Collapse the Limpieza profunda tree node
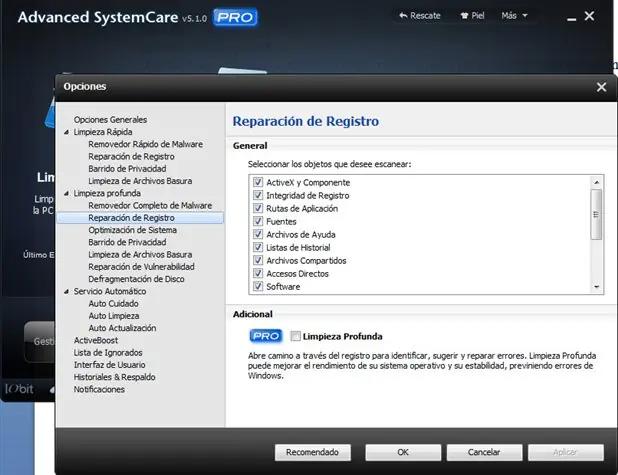The image size is (618, 475). [66, 193]
